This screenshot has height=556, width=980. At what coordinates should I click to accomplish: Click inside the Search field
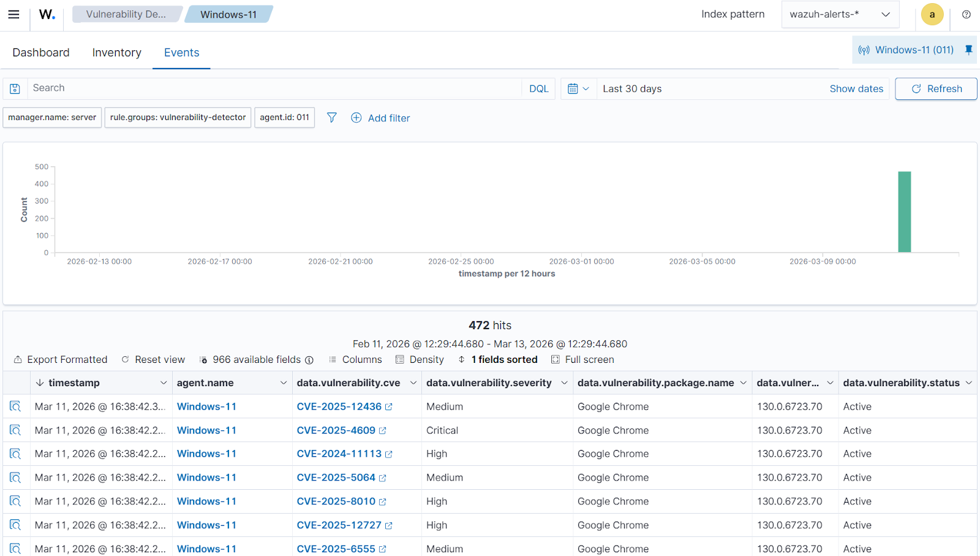click(x=245, y=88)
